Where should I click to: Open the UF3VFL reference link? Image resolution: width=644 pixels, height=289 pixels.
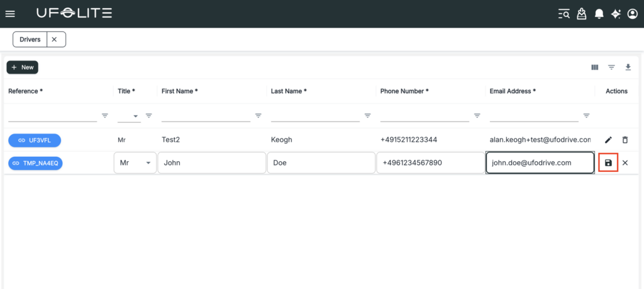35,140
